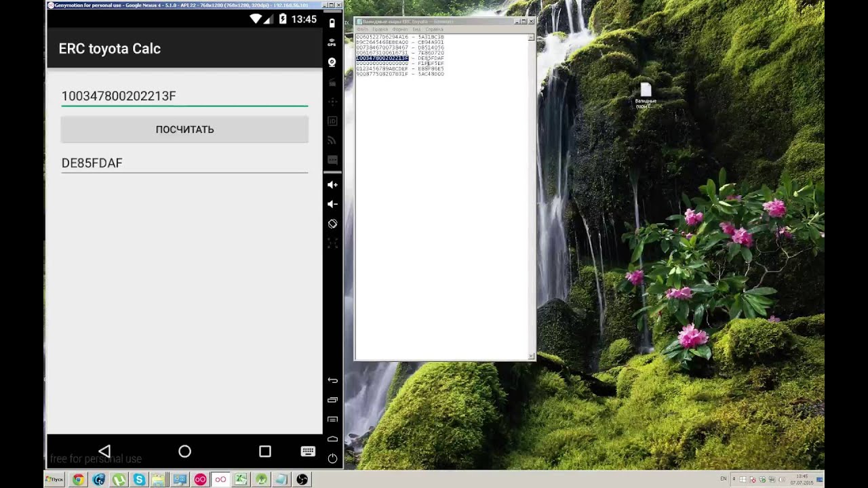Click the Notepad line starting 900877508207831F
This screenshot has width=868, height=488.
tap(400, 74)
